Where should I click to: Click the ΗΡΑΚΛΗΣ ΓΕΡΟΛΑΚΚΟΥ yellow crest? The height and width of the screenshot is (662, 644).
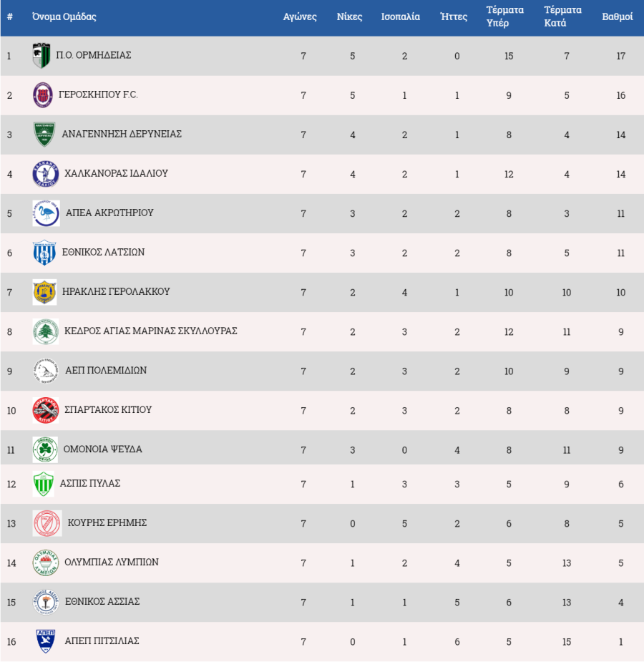44,292
